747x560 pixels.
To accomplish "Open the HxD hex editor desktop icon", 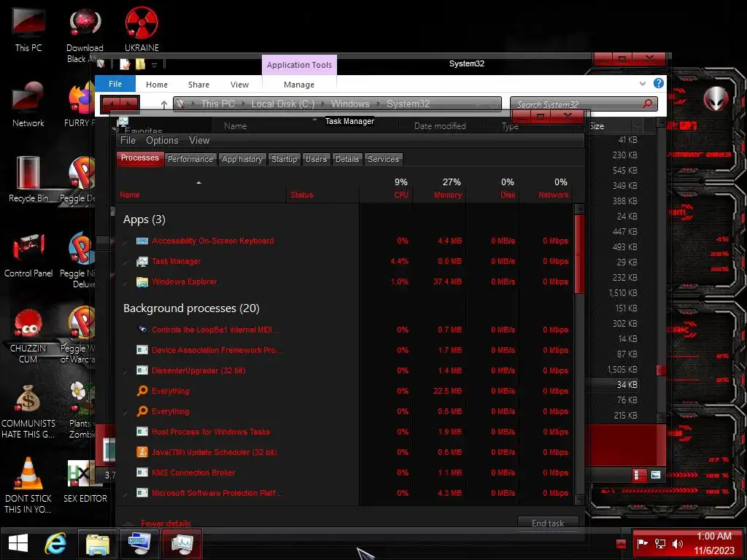I will (85, 481).
